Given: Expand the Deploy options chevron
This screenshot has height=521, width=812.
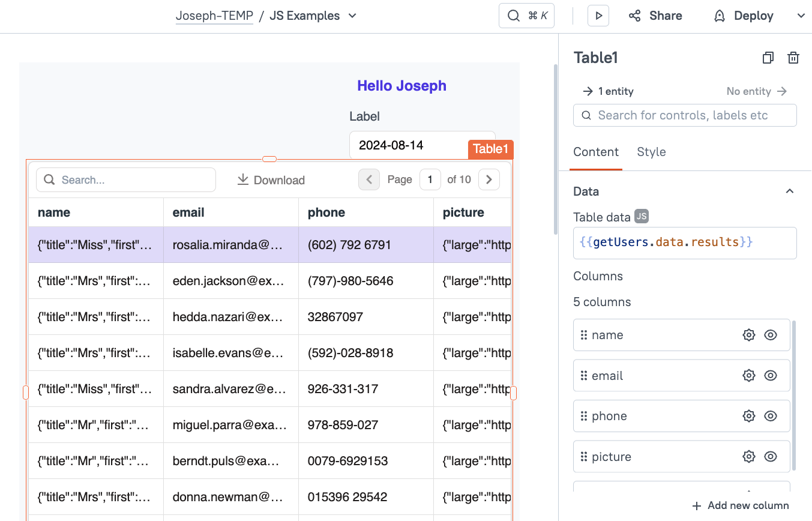Looking at the screenshot, I should (801, 16).
